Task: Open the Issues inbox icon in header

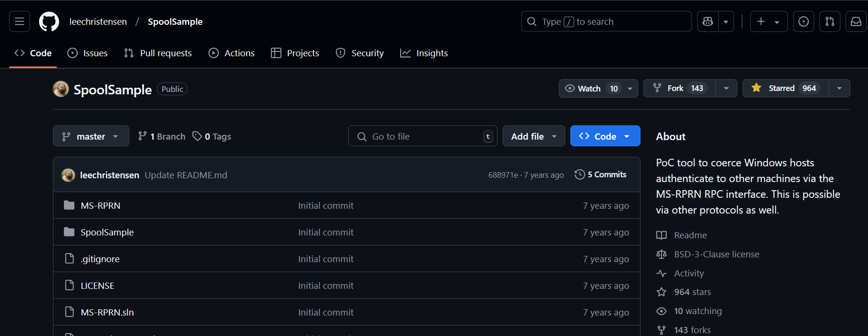Action: pyautogui.click(x=803, y=21)
